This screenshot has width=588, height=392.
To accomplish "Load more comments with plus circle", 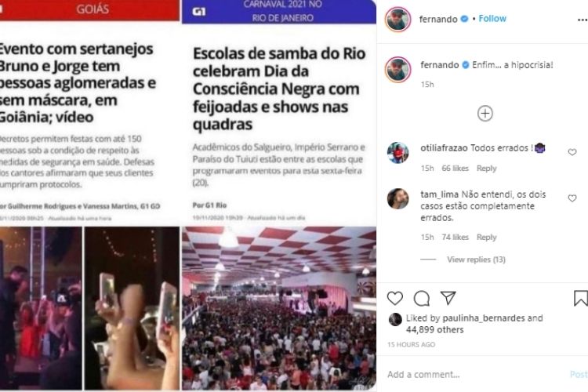I will pos(485,113).
